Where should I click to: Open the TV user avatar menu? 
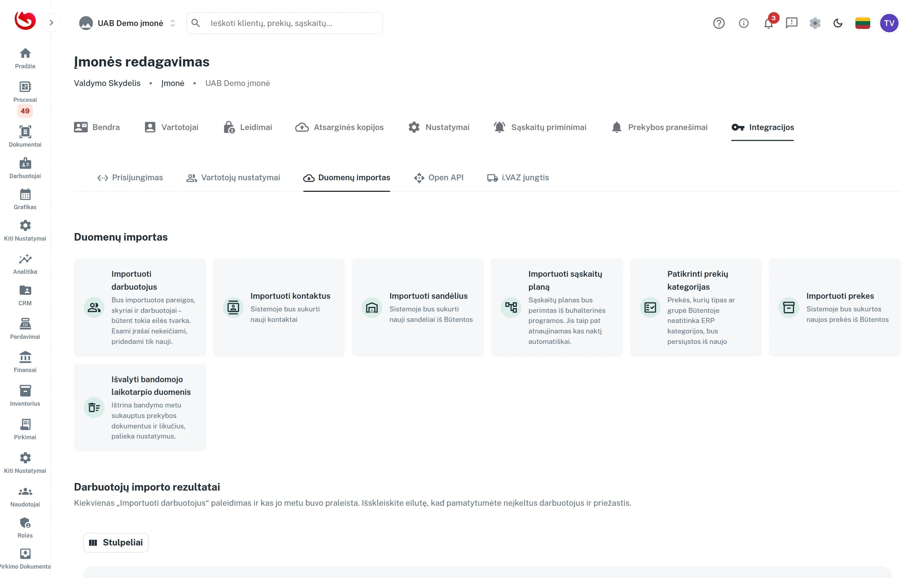point(889,23)
